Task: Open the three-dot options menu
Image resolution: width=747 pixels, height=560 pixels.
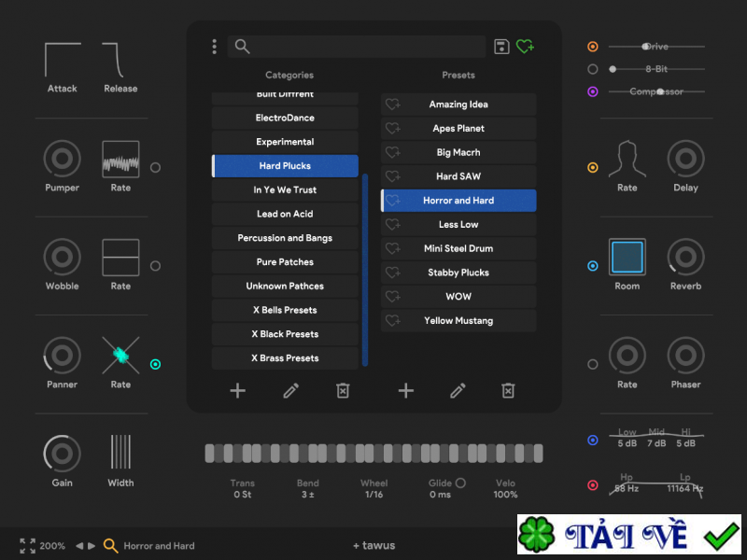Action: pyautogui.click(x=215, y=47)
